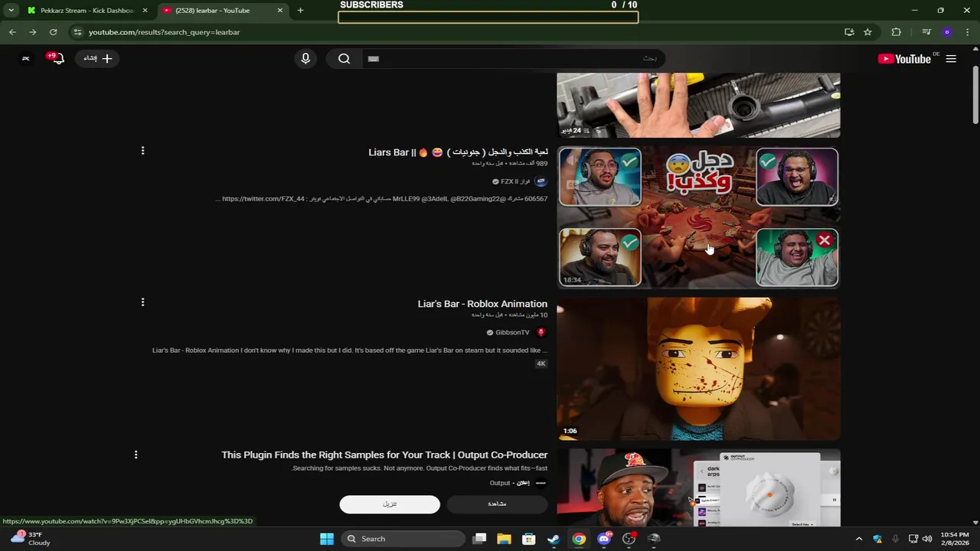The height and width of the screenshot is (551, 980).
Task: Open the Output Co-Producer ad title
Action: pyautogui.click(x=384, y=455)
